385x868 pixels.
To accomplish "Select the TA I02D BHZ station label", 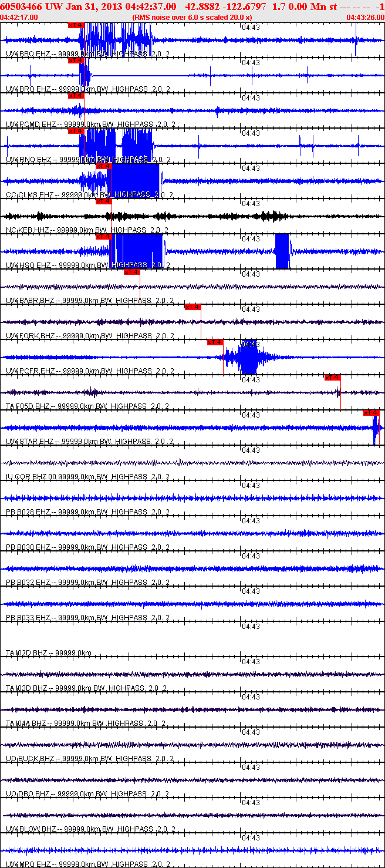I will coord(48,653).
